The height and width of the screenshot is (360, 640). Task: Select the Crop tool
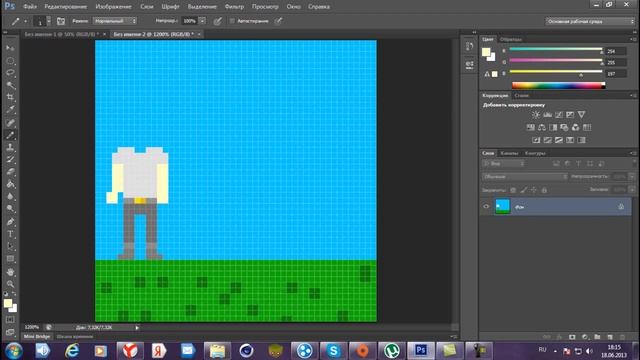coord(10,97)
